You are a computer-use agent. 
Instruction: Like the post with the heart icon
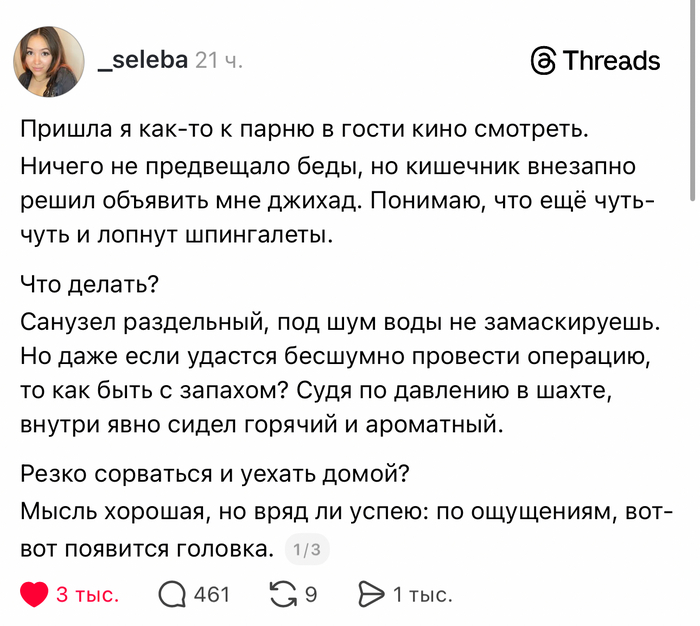[x=35, y=595]
